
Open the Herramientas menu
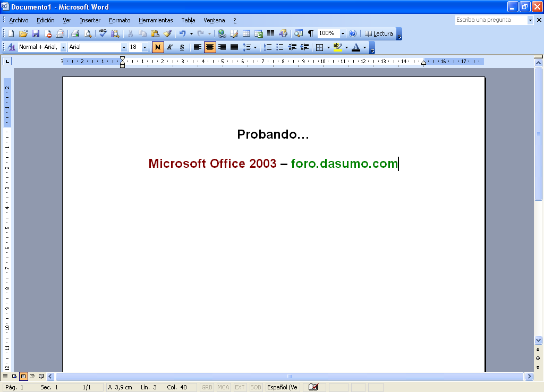pyautogui.click(x=156, y=20)
